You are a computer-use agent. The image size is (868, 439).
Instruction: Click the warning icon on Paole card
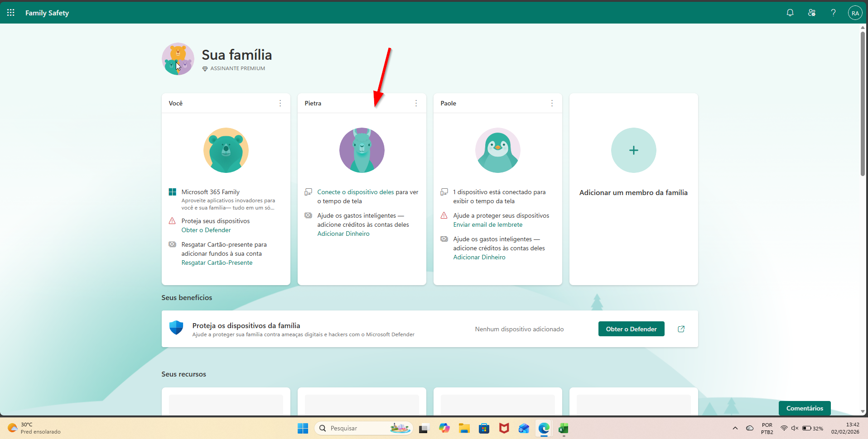[x=444, y=215]
